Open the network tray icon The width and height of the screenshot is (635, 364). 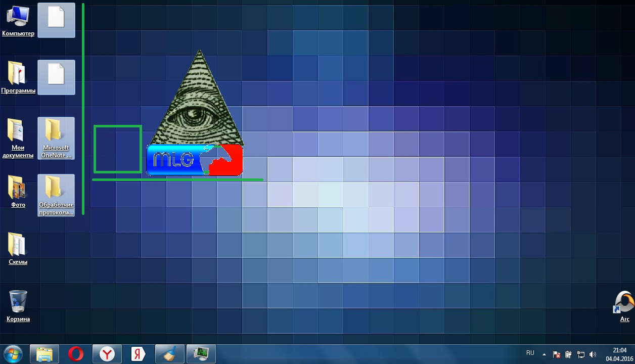581,354
